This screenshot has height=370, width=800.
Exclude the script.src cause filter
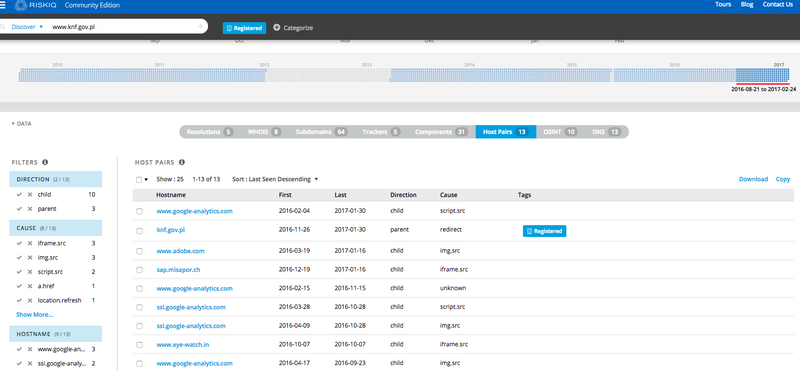(x=30, y=272)
